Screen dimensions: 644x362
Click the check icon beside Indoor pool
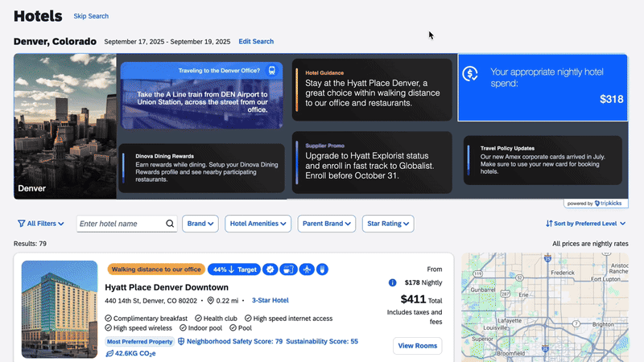183,328
